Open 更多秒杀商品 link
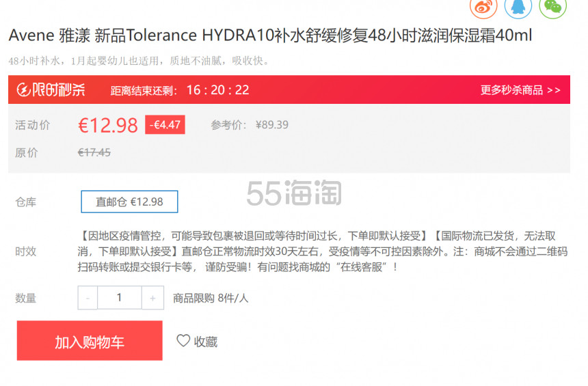The width and height of the screenshot is (588, 386). coord(520,90)
